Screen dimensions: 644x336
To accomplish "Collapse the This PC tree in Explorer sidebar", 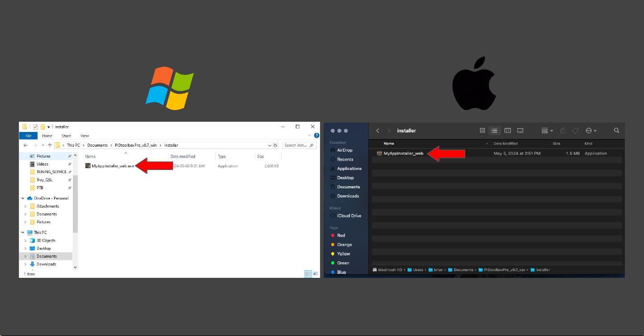I will [x=22, y=232].
